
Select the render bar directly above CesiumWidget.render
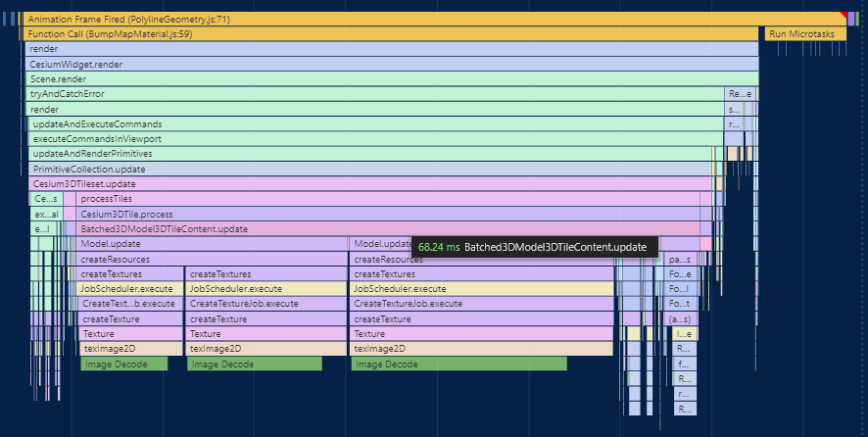pos(392,49)
